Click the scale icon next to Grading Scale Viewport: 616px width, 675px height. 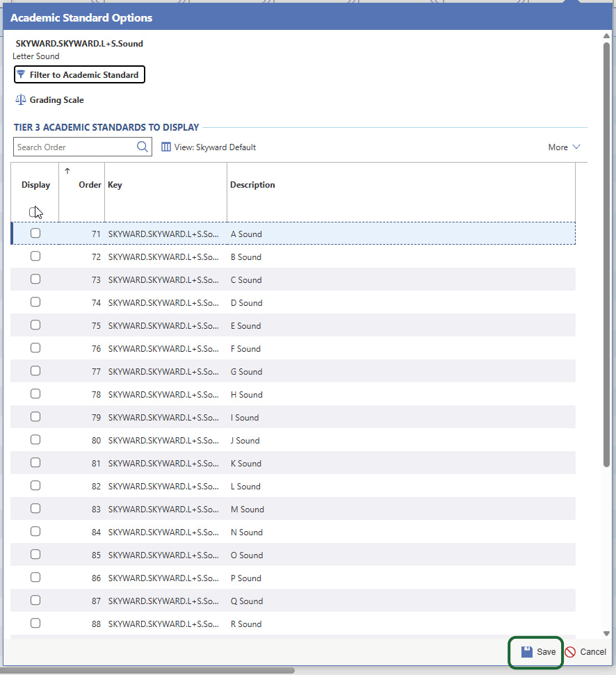(20, 100)
